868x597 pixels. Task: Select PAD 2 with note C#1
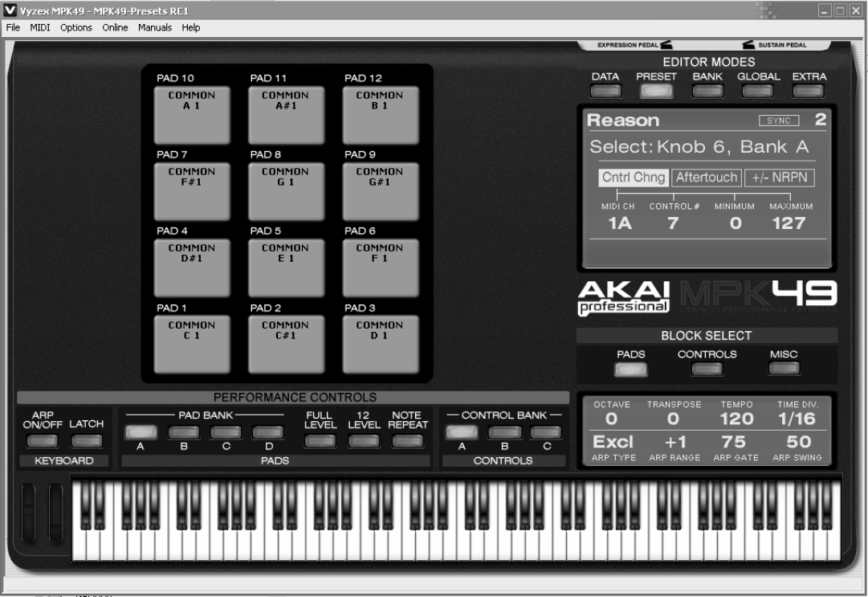[x=286, y=345]
